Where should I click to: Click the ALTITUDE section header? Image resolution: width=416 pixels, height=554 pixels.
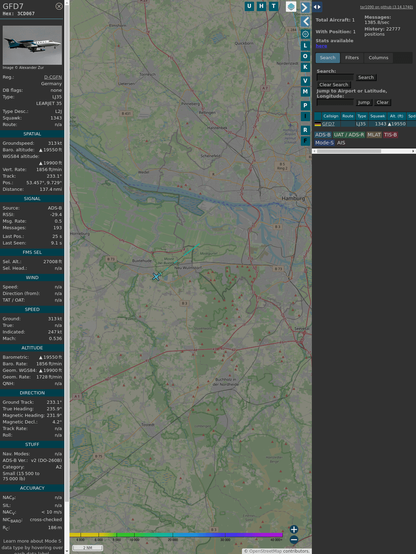pyautogui.click(x=32, y=348)
